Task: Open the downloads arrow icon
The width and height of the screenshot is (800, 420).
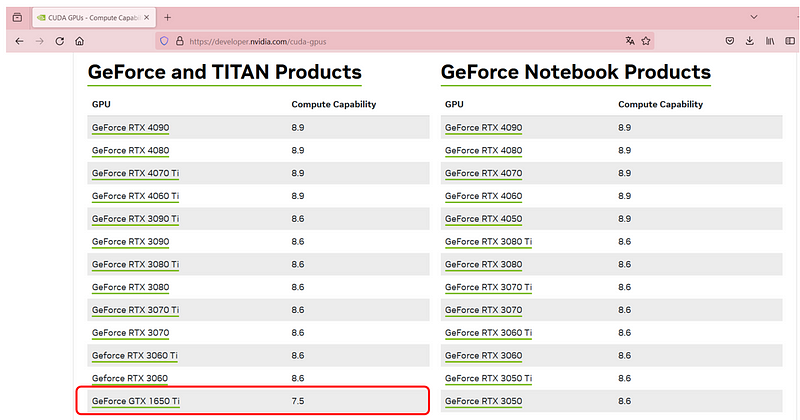Action: pyautogui.click(x=749, y=41)
